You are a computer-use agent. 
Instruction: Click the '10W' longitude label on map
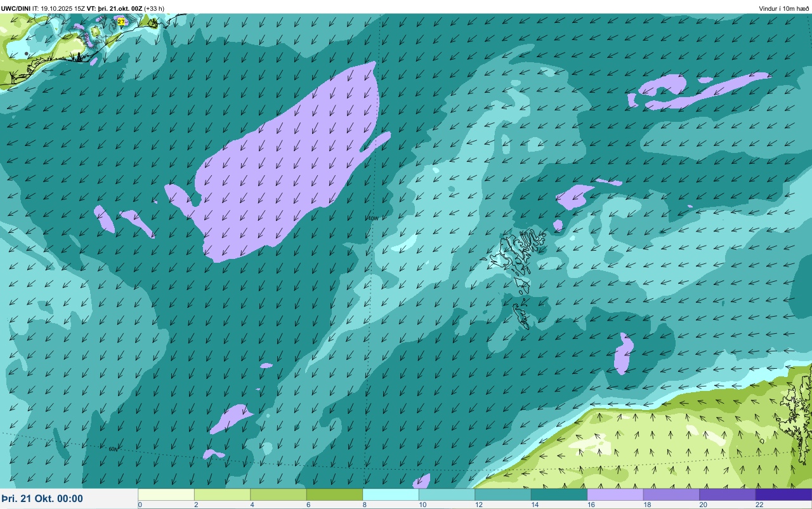(373, 218)
